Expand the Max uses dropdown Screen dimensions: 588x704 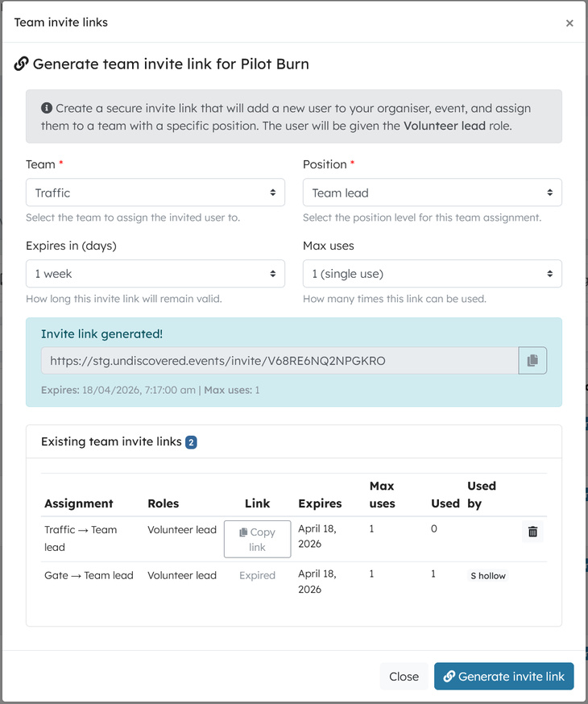click(433, 274)
